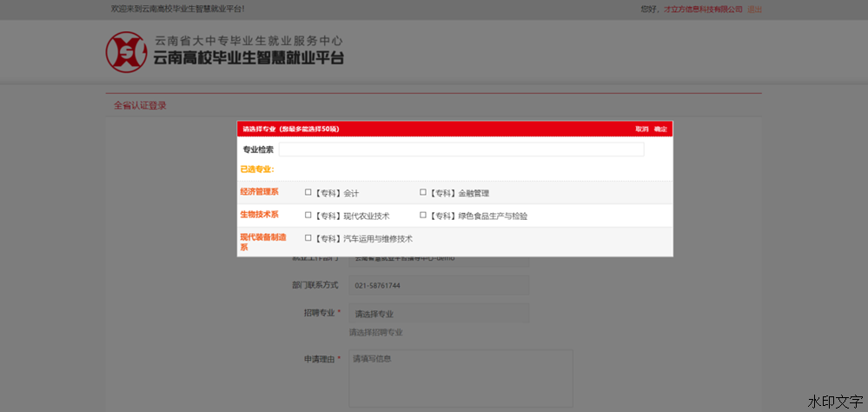Image resolution: width=868 pixels, height=412 pixels.
Task: Focus the 专业检索 search field
Action: click(461, 150)
